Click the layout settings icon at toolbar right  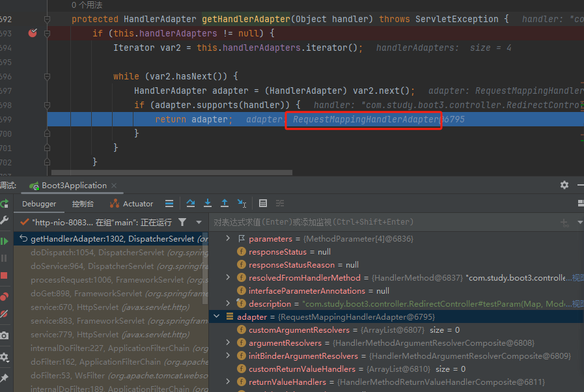(581, 203)
